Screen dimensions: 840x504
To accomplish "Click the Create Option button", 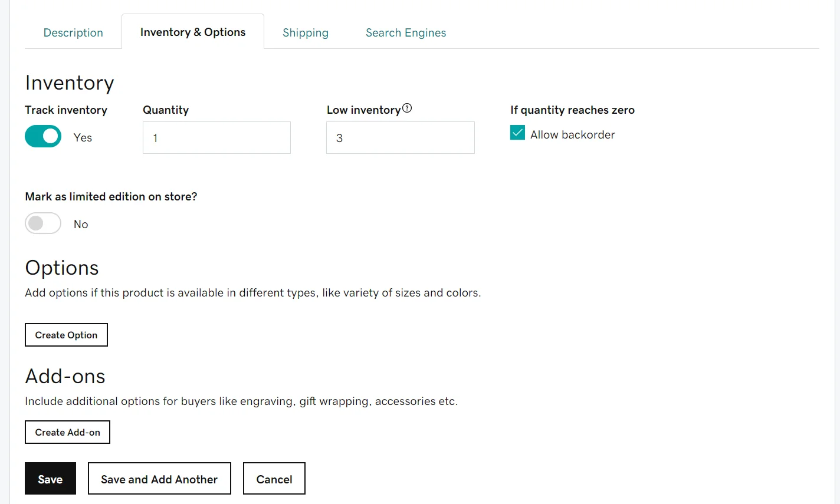I will 66,335.
